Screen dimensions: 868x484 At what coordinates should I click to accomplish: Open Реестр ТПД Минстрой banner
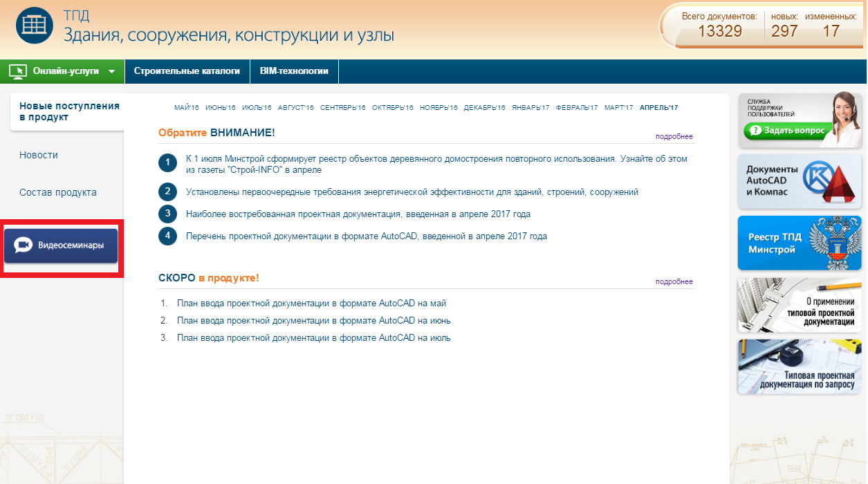[799, 243]
